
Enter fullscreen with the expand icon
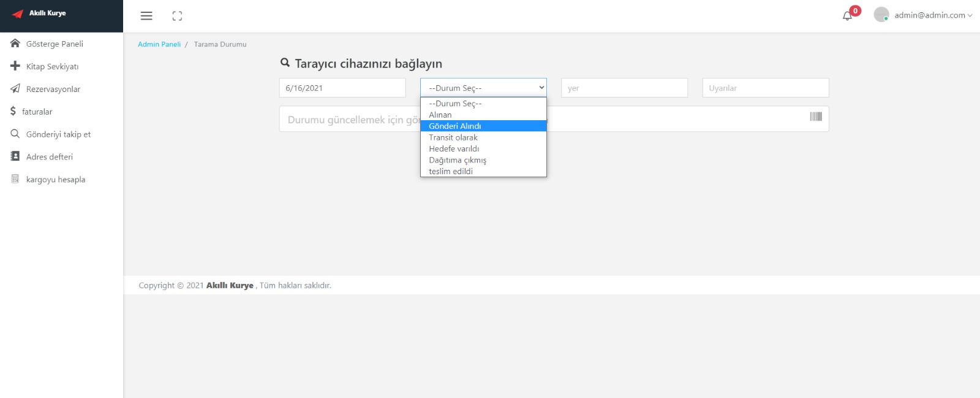pyautogui.click(x=177, y=16)
